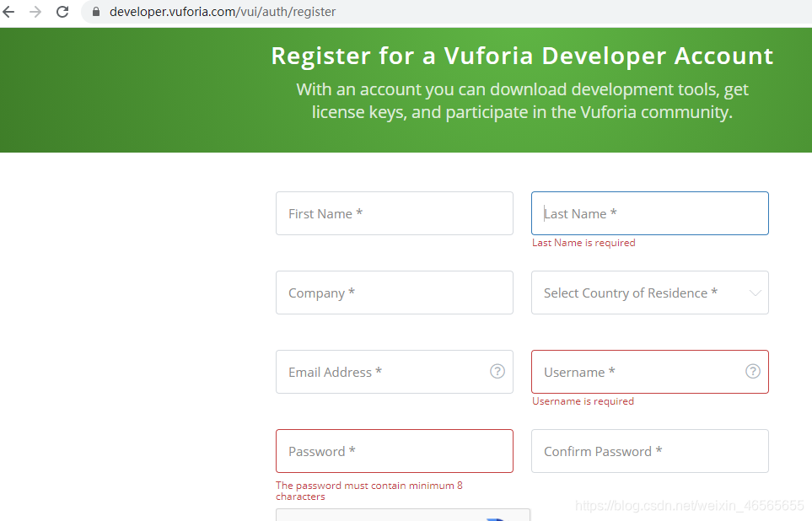Click the Password input field
812x521 pixels.
click(395, 451)
